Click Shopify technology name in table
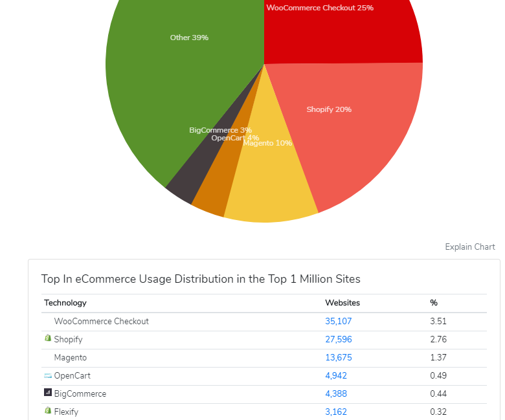This screenshot has width=505, height=420. click(68, 340)
